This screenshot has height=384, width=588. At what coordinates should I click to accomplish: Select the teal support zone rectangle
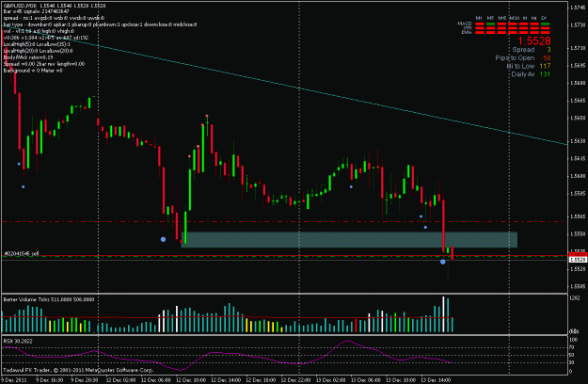[349, 240]
